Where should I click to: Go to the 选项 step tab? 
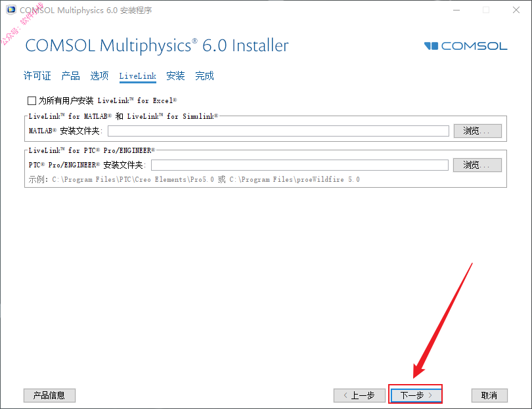[99, 75]
